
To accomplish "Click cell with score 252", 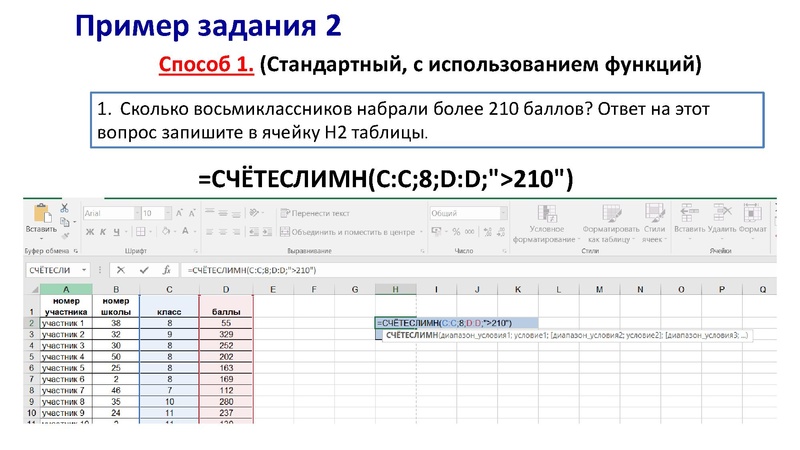I will pyautogui.click(x=226, y=345).
